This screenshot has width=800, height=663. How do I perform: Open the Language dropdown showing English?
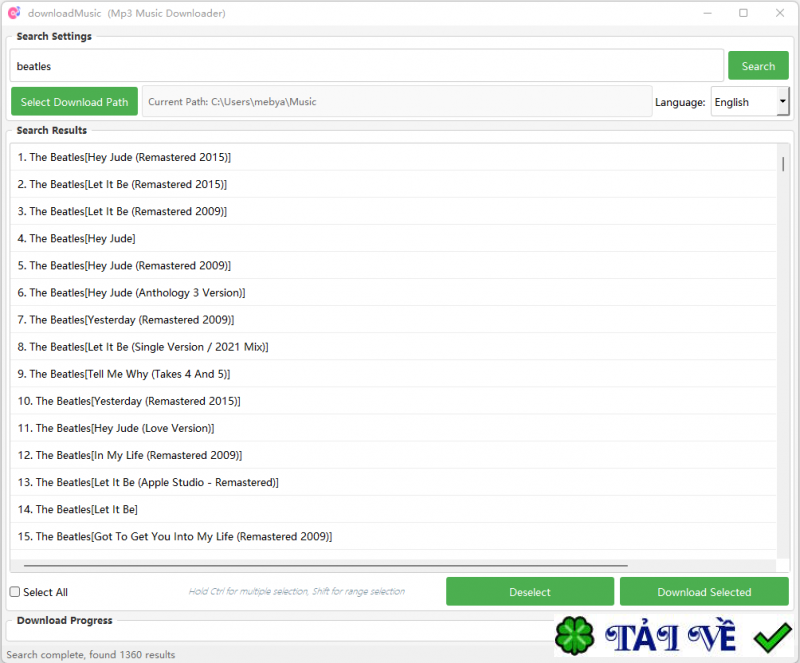coord(749,102)
